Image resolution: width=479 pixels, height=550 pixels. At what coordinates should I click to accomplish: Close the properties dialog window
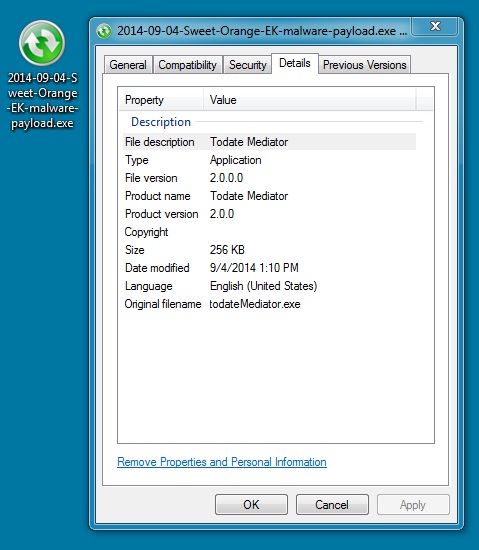click(435, 26)
